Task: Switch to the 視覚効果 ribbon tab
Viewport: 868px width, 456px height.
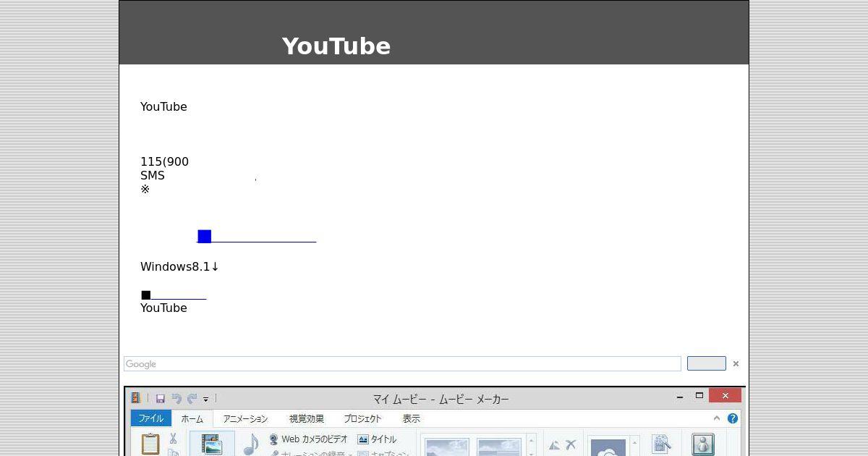Action: (307, 418)
